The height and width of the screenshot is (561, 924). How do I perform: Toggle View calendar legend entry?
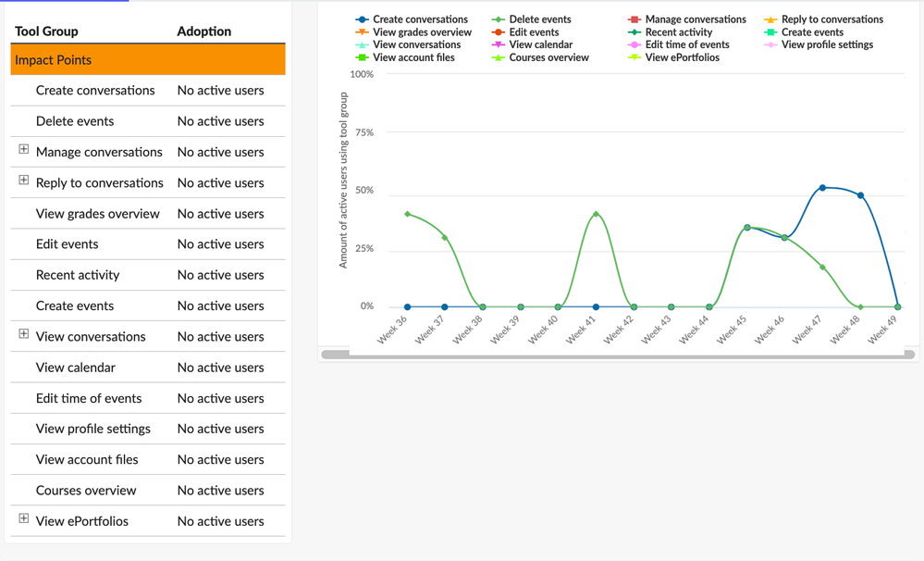pos(533,44)
